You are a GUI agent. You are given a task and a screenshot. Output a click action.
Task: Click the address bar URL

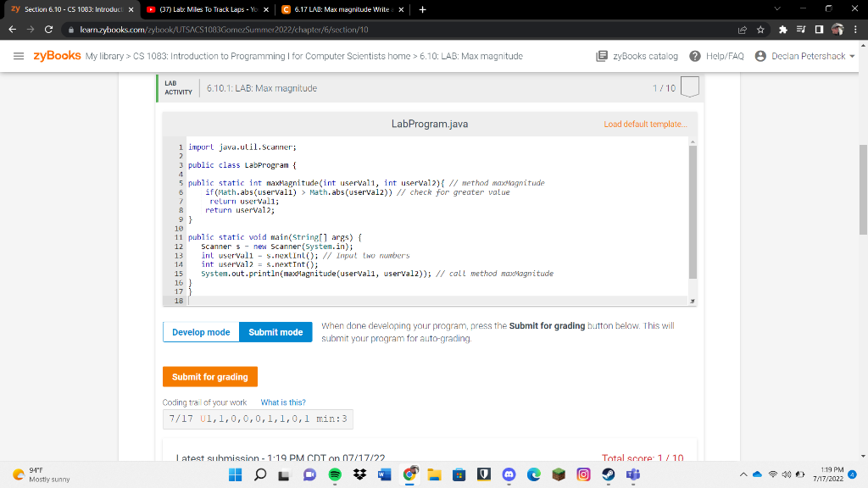coord(224,30)
